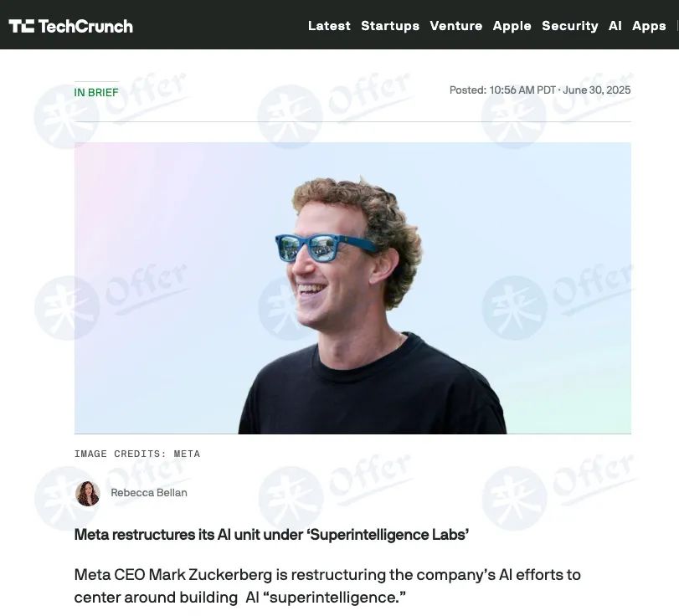Click the IN BRIEF category label
Screen dimensions: 679x616
pos(96,93)
